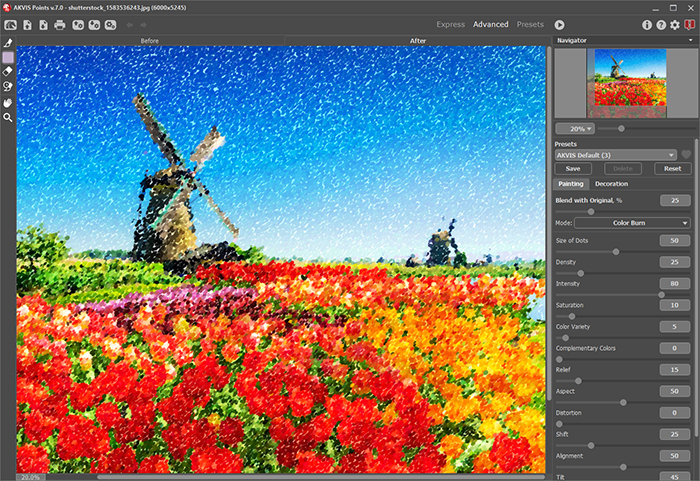Click the Reset button
Screen dimensions: 700x481
click(x=672, y=169)
